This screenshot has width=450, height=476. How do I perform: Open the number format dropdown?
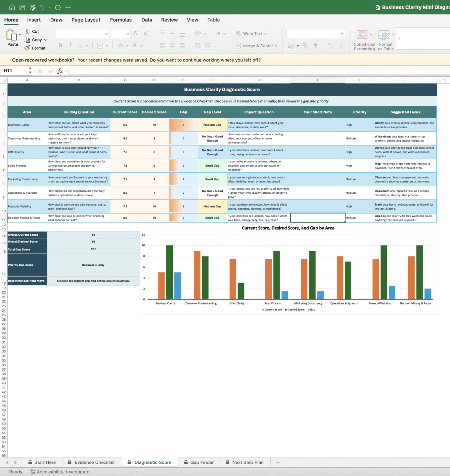pyautogui.click(x=342, y=33)
